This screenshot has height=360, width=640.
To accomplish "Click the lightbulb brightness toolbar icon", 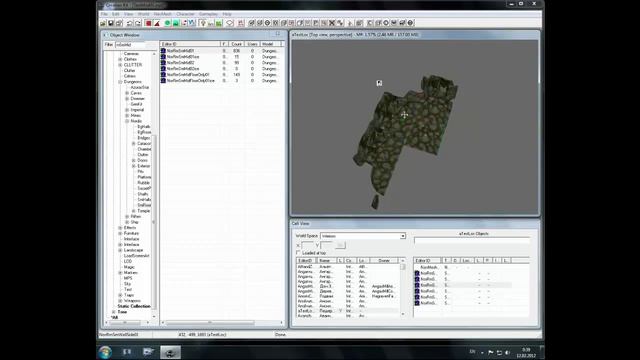I will pos(203,23).
